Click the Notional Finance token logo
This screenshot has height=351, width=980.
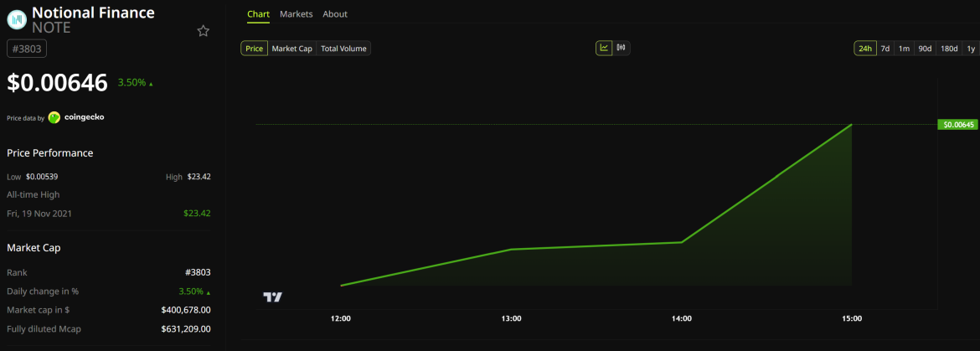click(17, 20)
